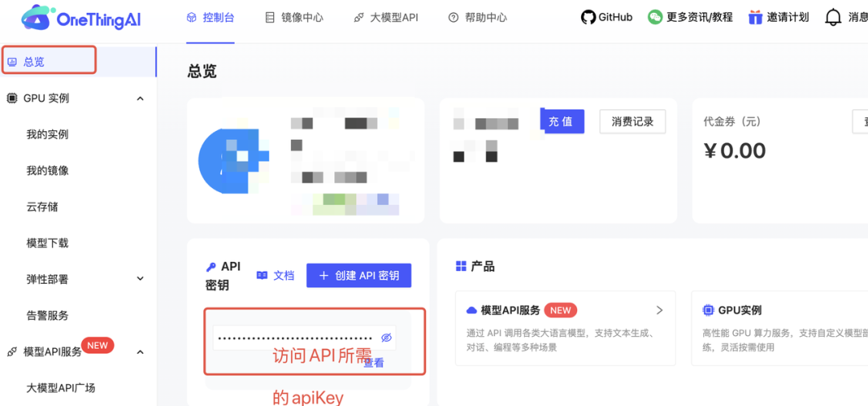Open 消费记录 billing records
This screenshot has width=868, height=406.
[632, 121]
